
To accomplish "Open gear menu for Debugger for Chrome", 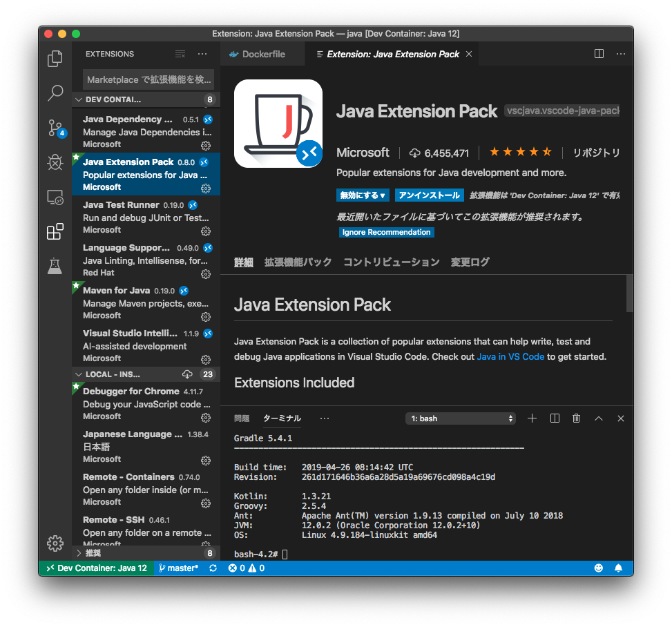I will [x=206, y=418].
